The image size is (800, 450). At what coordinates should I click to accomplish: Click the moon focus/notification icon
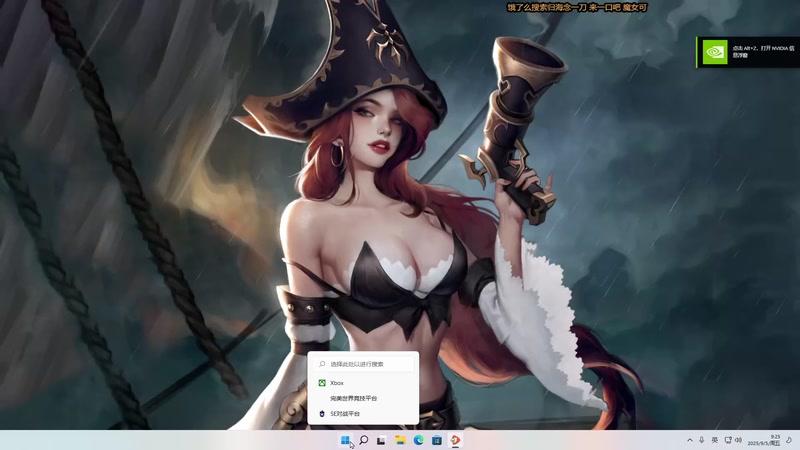click(x=789, y=440)
